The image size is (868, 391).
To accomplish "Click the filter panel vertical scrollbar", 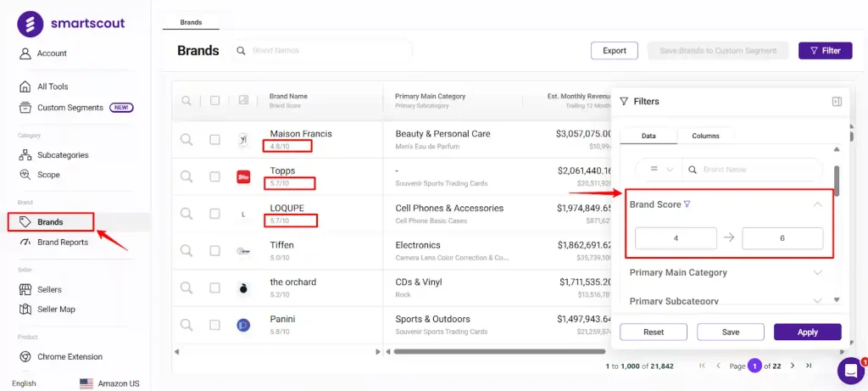I will pos(837,181).
